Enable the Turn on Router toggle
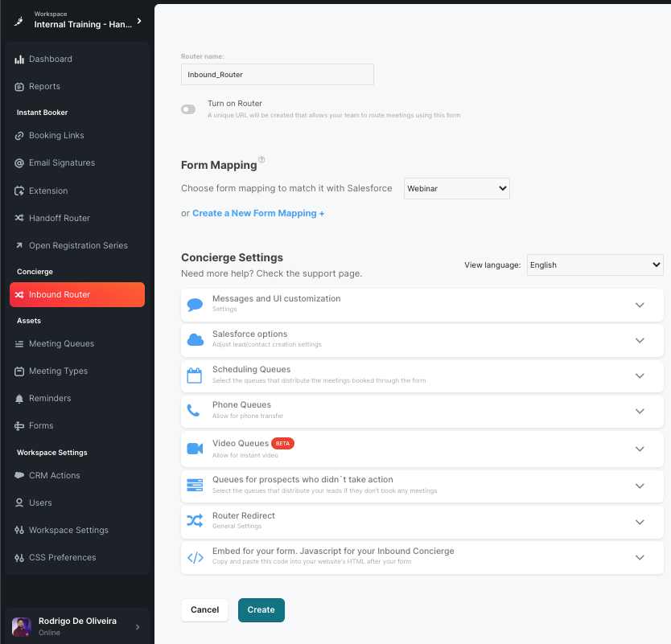671x644 pixels. click(187, 109)
